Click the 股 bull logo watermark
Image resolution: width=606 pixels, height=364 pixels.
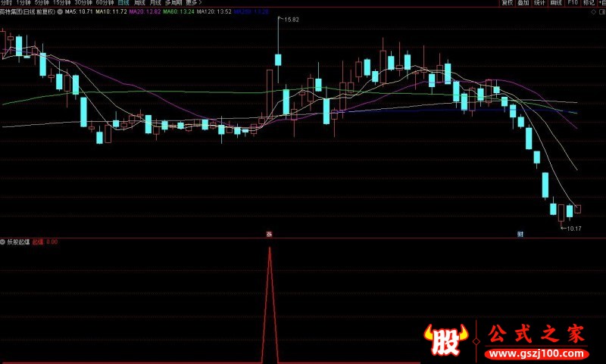[442, 341]
